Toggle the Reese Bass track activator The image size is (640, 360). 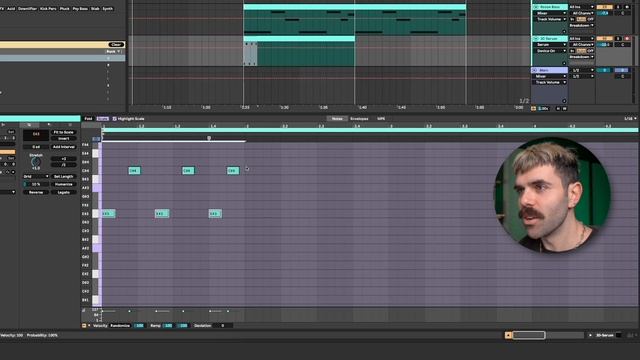pyautogui.click(x=604, y=7)
